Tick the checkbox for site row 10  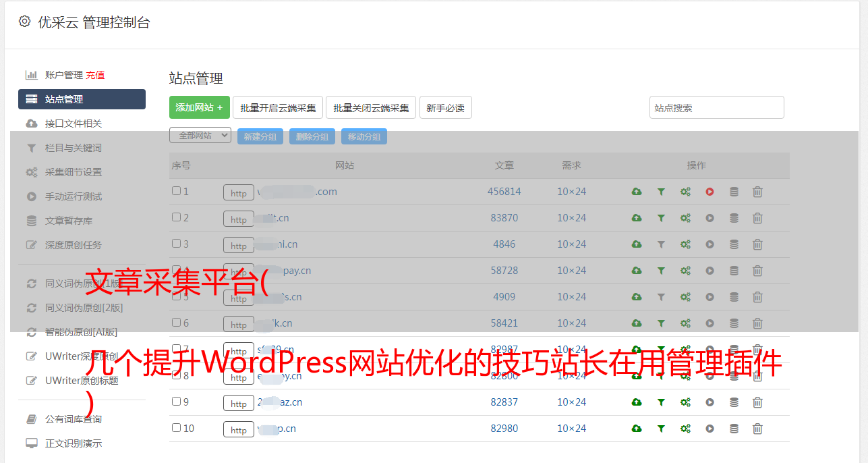point(176,428)
